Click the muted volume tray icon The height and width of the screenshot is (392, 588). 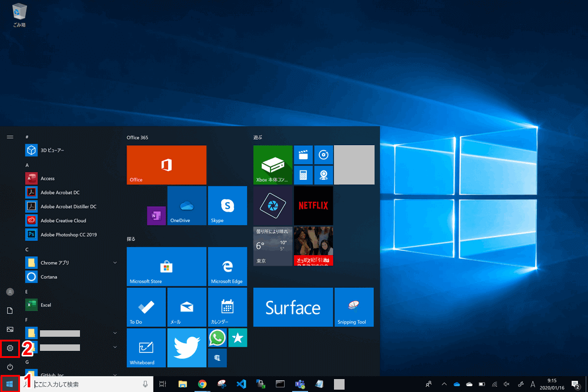(507, 384)
